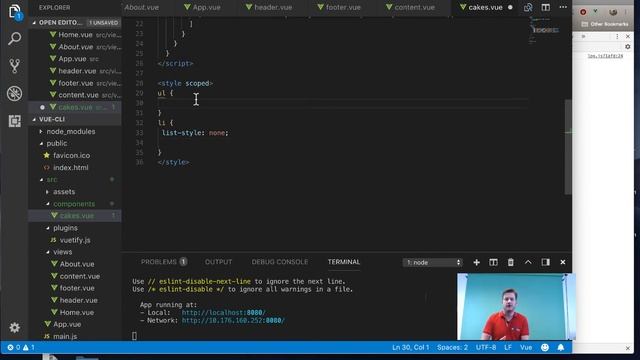Collapse the public folder

57,143
